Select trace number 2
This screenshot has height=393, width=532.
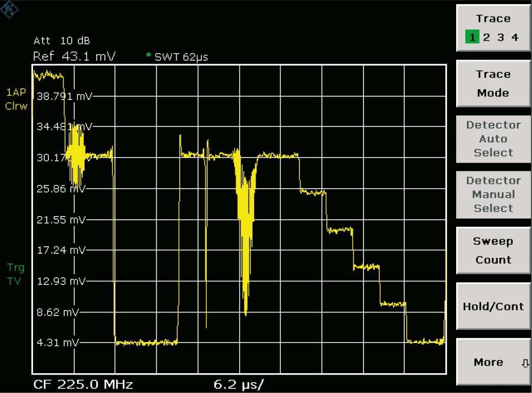click(x=486, y=37)
